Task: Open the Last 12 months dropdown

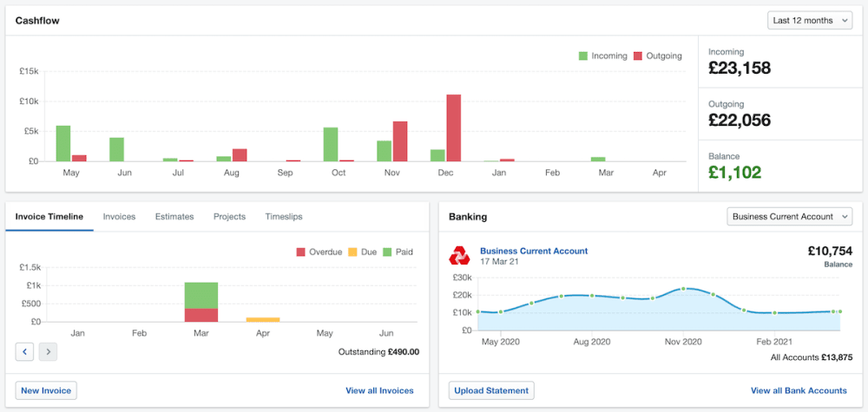Action: (x=810, y=20)
